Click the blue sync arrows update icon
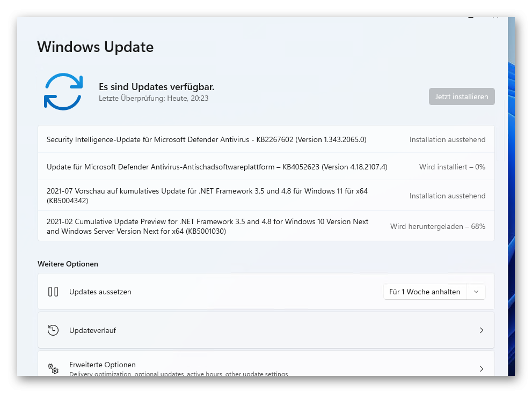The width and height of the screenshot is (532, 393). tap(63, 92)
